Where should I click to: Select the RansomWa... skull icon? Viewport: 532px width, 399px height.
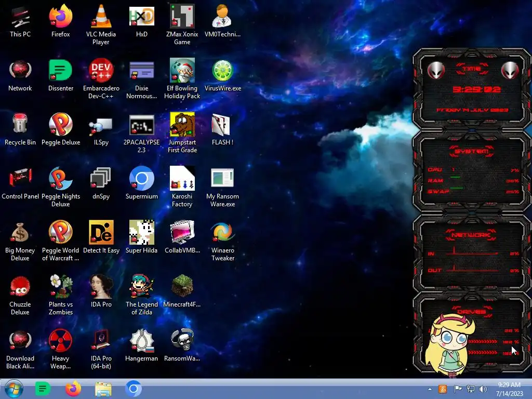pos(182,340)
